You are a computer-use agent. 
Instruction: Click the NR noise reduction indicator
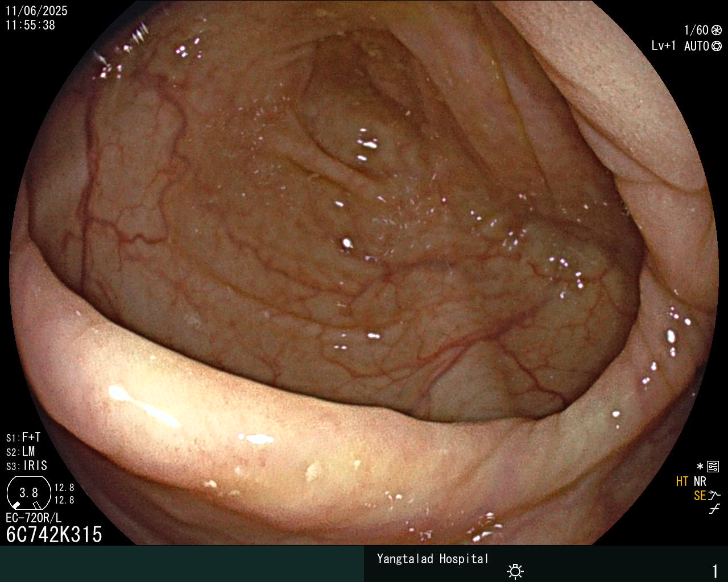700,481
